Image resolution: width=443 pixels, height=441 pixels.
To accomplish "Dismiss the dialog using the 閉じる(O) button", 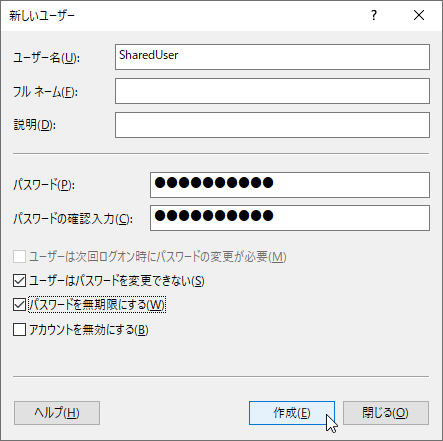I will (386, 413).
